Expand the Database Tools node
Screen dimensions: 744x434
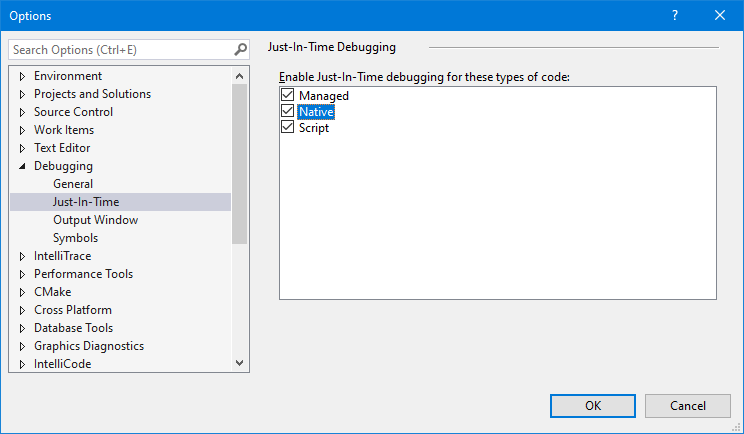pyautogui.click(x=22, y=329)
